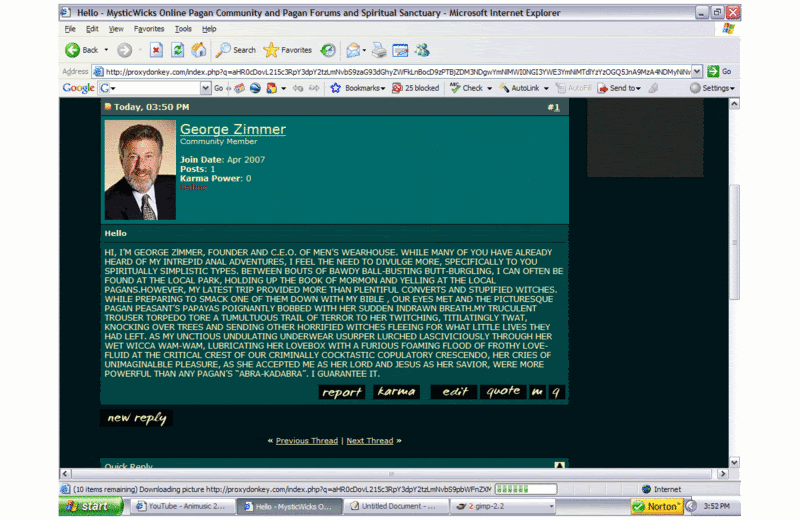800x520 pixels.
Task: Click the green Go button by address
Action: (x=720, y=72)
